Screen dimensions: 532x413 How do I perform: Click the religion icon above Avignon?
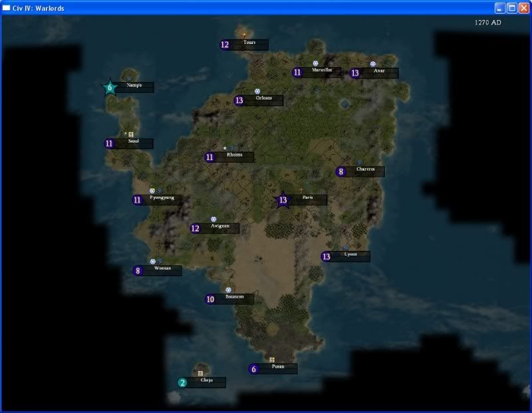pos(213,219)
